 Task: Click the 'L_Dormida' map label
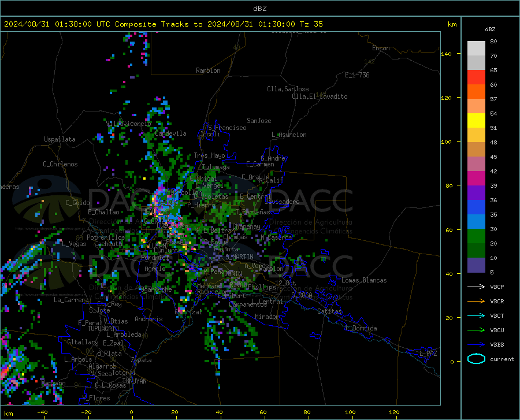(x=361, y=328)
